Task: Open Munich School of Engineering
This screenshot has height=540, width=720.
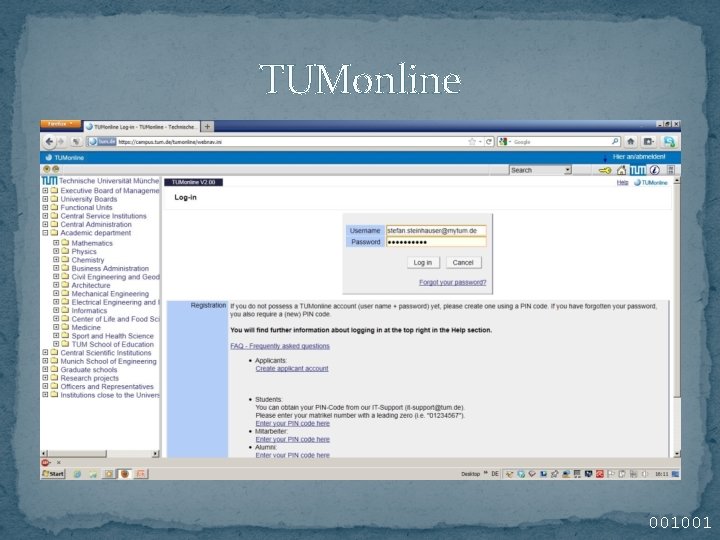Action: click(x=108, y=361)
